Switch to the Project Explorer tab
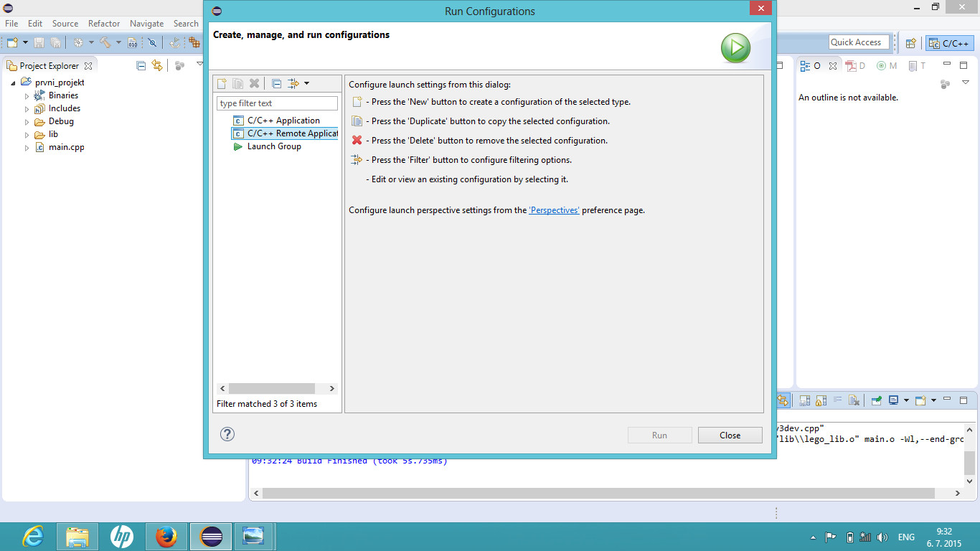The height and width of the screenshot is (551, 980). click(48, 65)
